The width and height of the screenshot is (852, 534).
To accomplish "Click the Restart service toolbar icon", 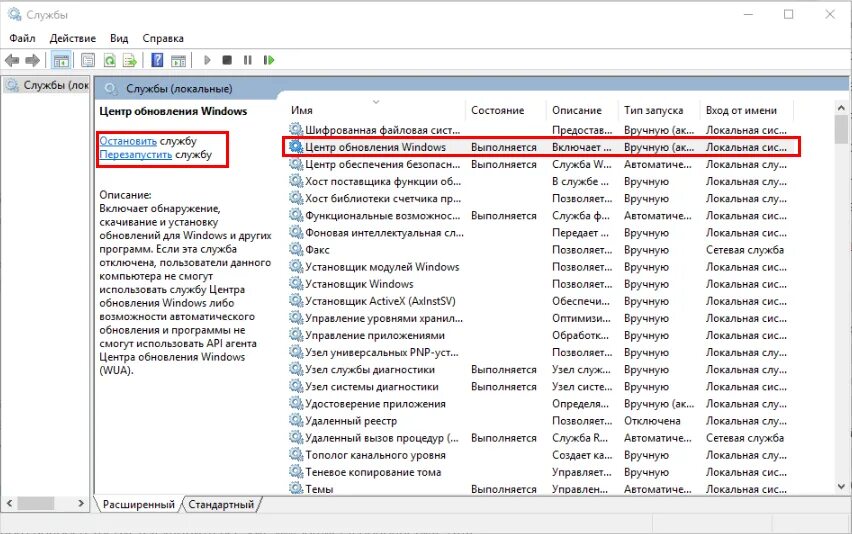I will [x=269, y=60].
